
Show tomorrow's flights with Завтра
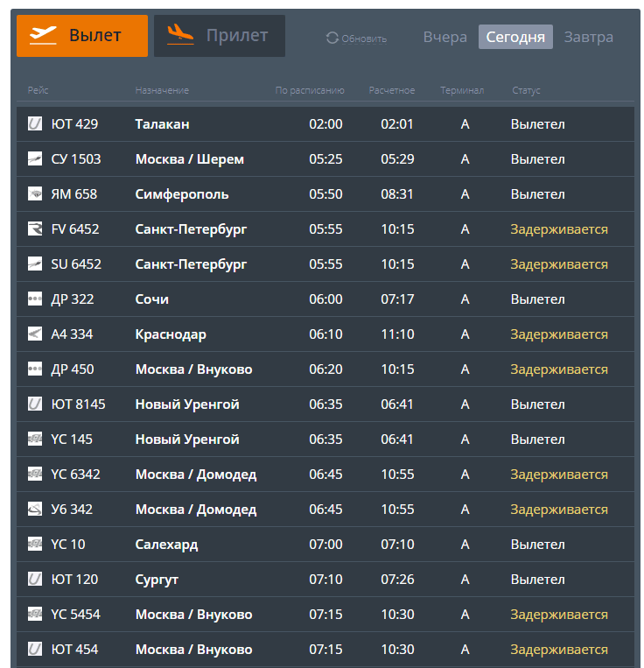[588, 37]
